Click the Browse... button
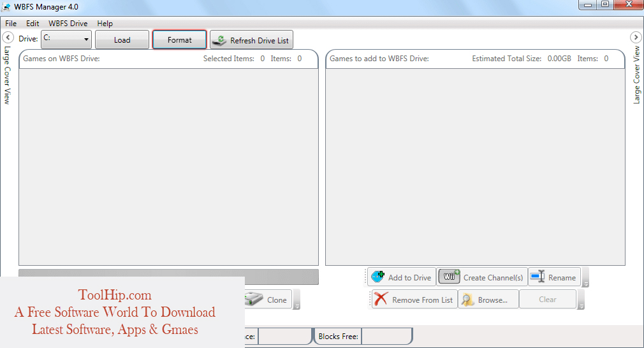This screenshot has height=348, width=644. pos(488,300)
